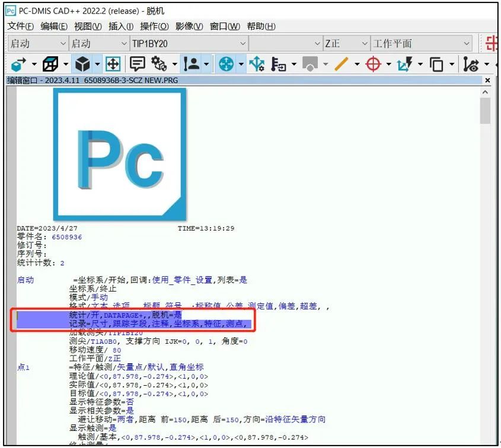Expand arrow beside orange line icon
Screen dimensions: 501x448
(357, 64)
